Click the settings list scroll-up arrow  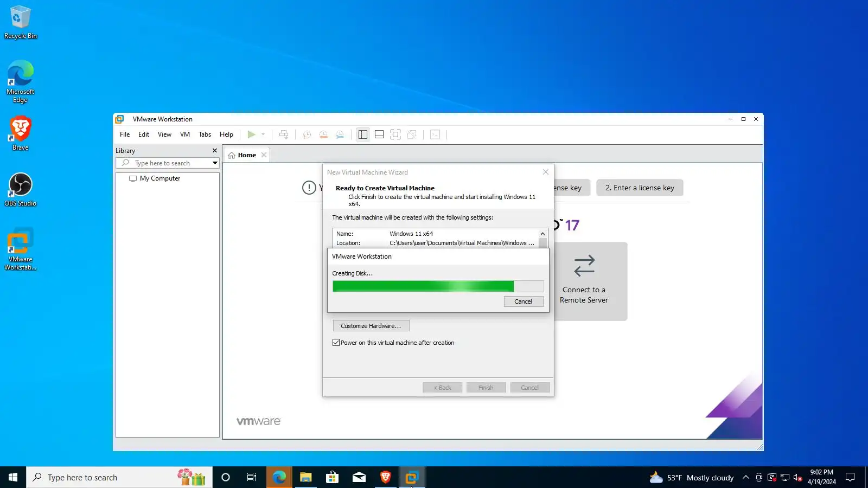coord(543,234)
